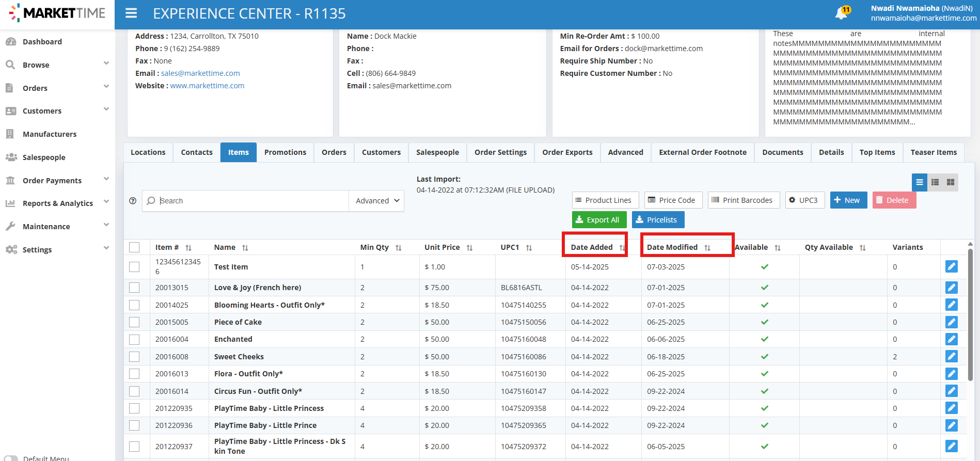Select checkbox for item 201220935
This screenshot has height=461, width=980.
pyautogui.click(x=134, y=408)
